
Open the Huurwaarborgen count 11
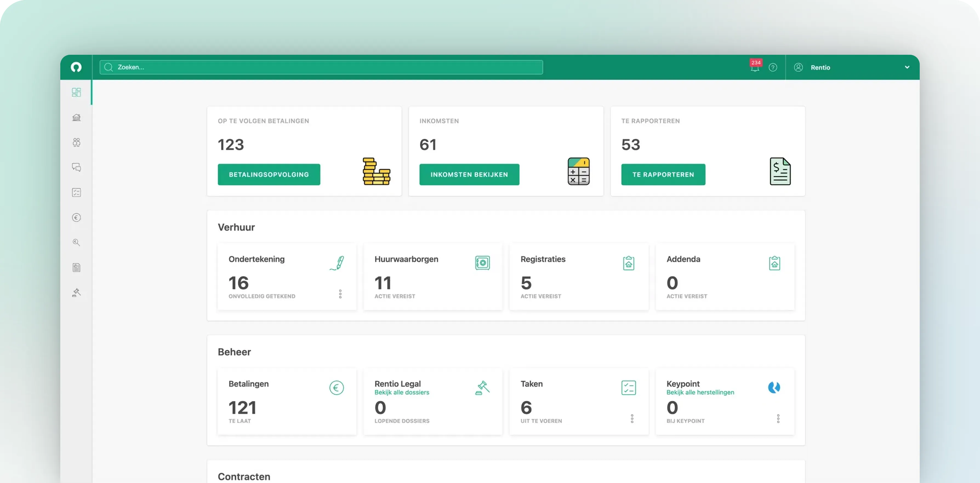tap(382, 283)
